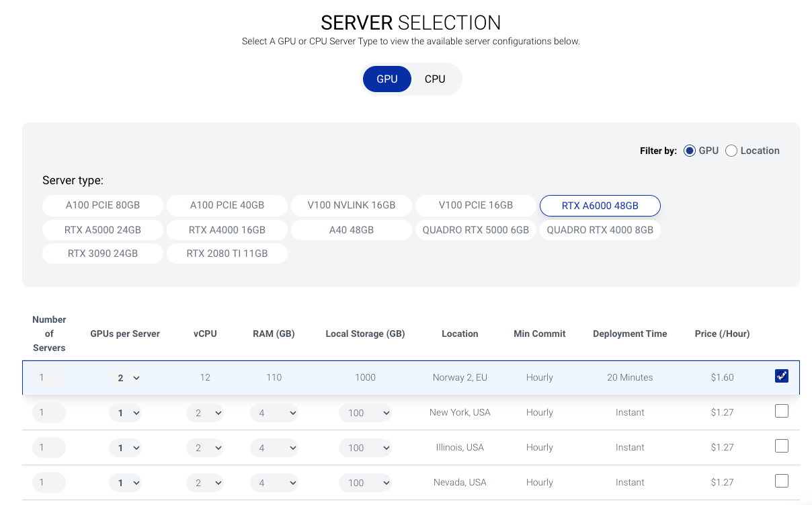
Task: Choose the QUADRO RTX 4000 8GB option
Action: (x=600, y=229)
